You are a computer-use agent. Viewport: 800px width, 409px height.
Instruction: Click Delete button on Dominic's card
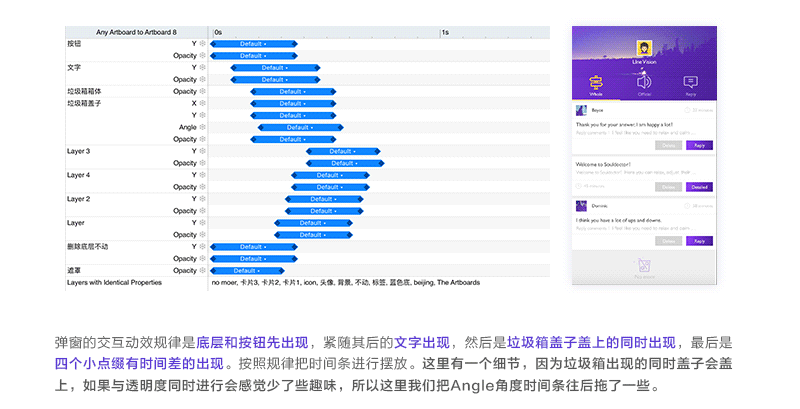(x=667, y=241)
